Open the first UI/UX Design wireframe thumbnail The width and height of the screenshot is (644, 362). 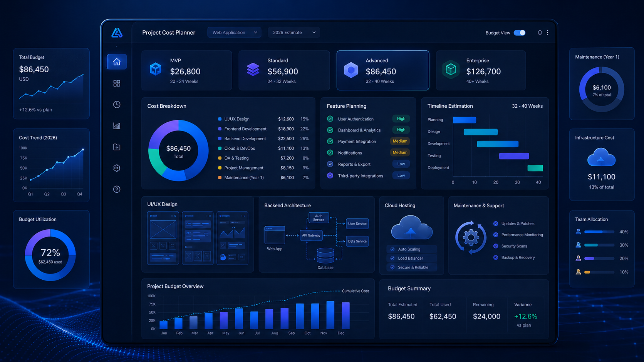coord(163,238)
